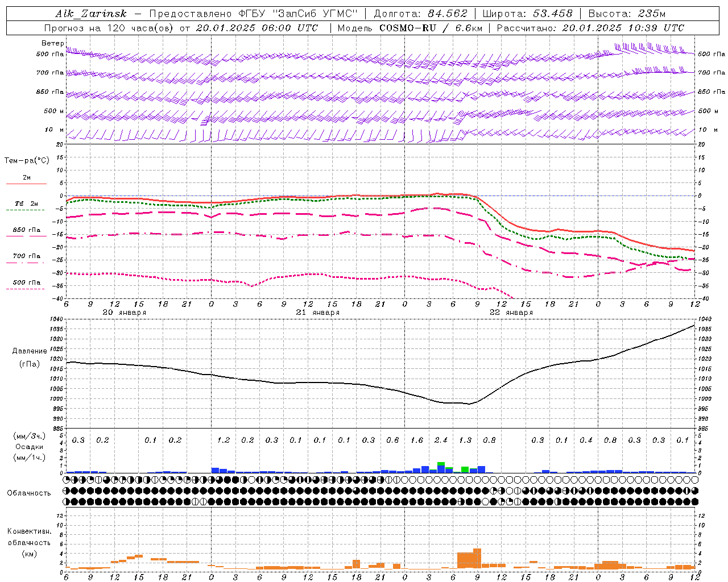Viewport: 728px width, 582px height.
Task: Click the 'Давление' pressure panel label
Action: 30,351
